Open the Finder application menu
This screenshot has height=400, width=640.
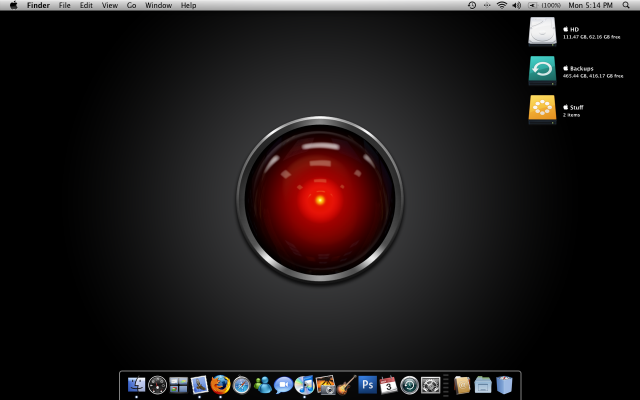[38, 5]
